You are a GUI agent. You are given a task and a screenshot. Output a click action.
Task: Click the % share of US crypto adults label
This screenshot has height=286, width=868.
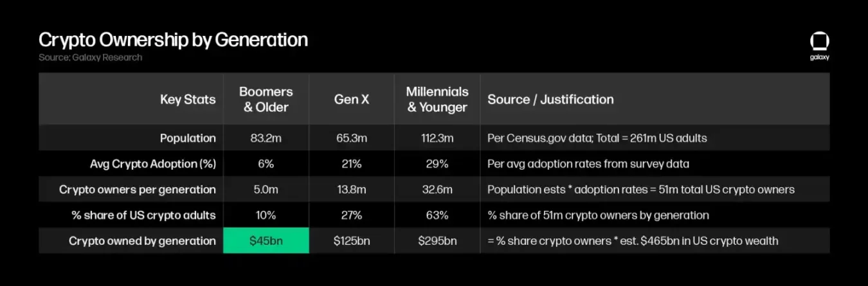[x=143, y=215]
